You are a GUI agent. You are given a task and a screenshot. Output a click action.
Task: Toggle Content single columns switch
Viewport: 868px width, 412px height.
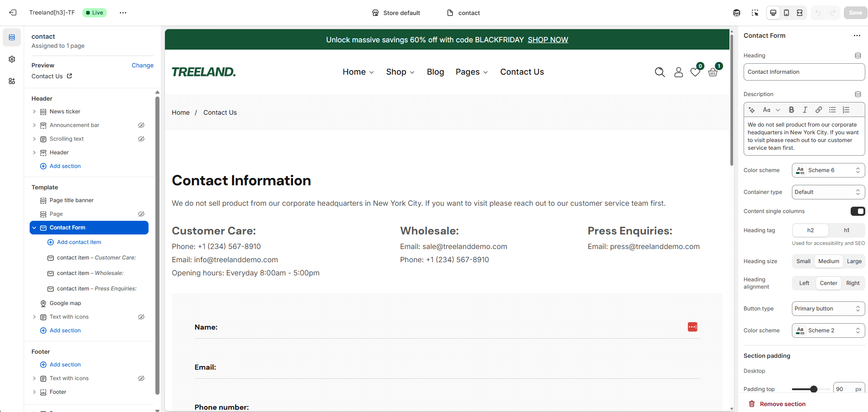pyautogui.click(x=858, y=211)
